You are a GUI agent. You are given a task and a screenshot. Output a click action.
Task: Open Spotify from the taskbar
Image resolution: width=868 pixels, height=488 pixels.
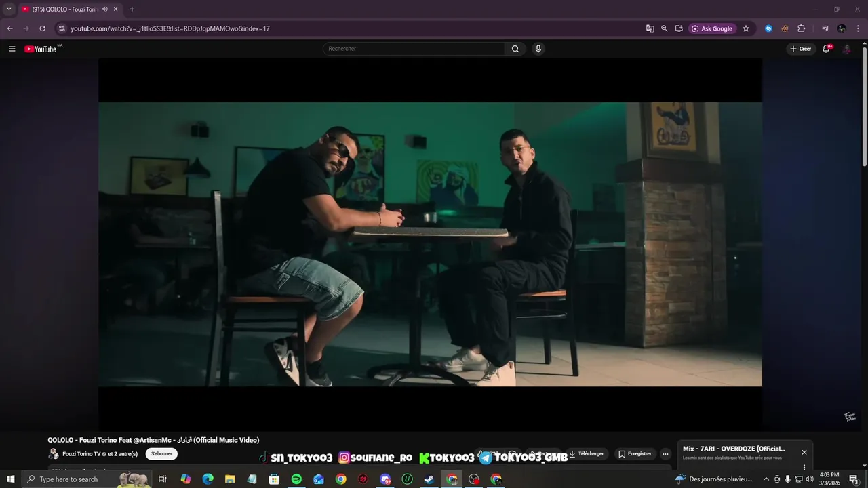tap(296, 479)
